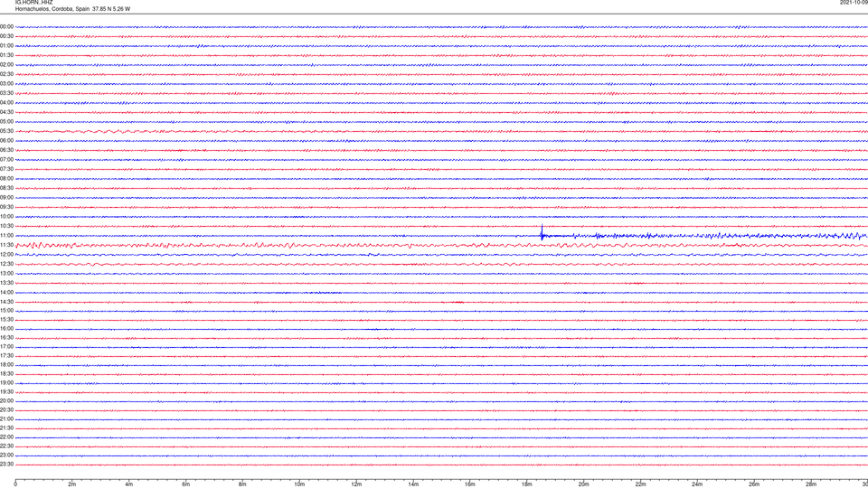
Task: Click the 20m axis tick label
Action: [x=583, y=484]
